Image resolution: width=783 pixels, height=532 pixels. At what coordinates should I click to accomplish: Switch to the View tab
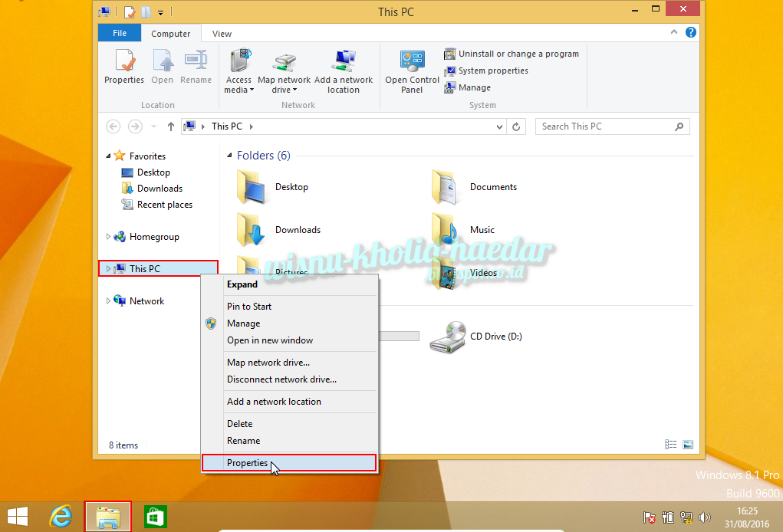[x=221, y=33]
